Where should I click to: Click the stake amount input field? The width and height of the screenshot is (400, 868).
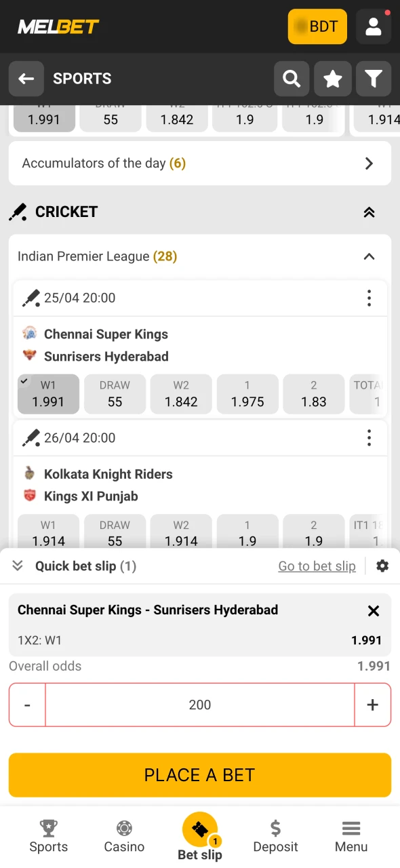(x=199, y=705)
